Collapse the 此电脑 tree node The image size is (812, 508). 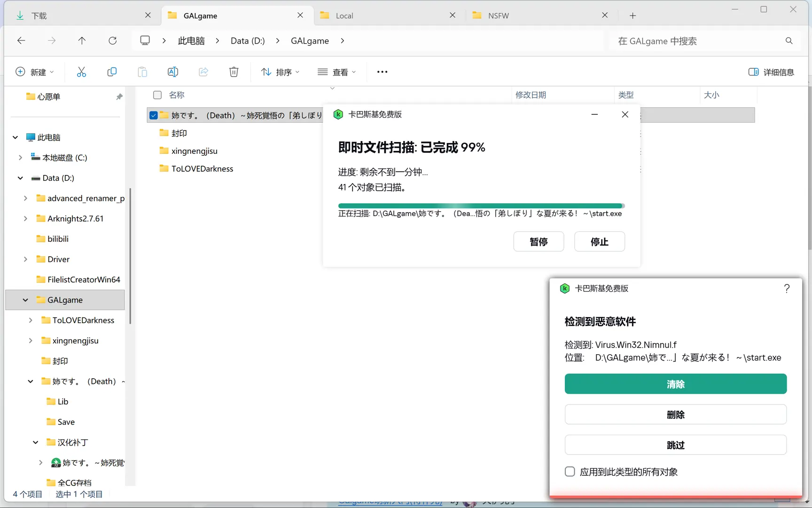(16, 137)
